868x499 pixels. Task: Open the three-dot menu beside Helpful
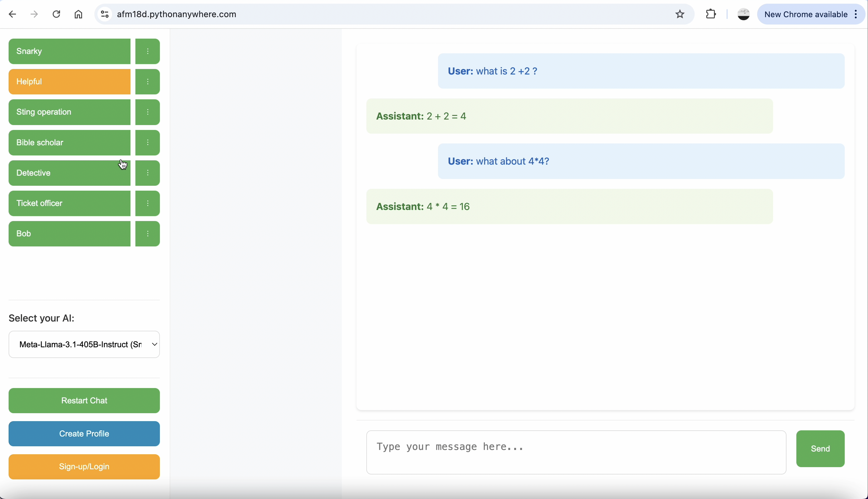148,82
